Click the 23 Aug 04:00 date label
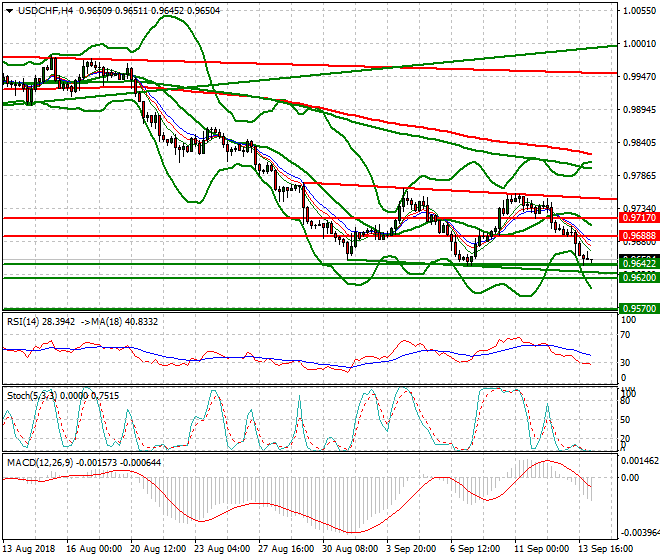Image resolution: width=660 pixels, height=560 pixels. coord(222,549)
